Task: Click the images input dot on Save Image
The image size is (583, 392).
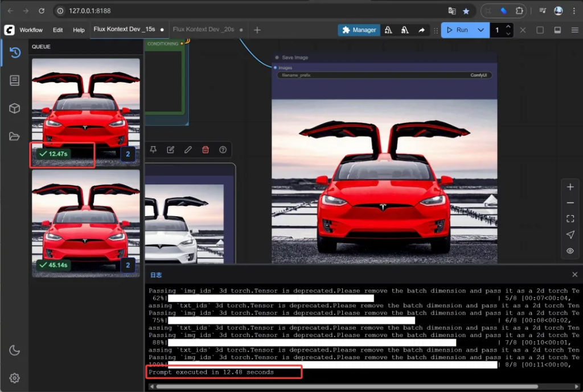Action: (x=275, y=68)
